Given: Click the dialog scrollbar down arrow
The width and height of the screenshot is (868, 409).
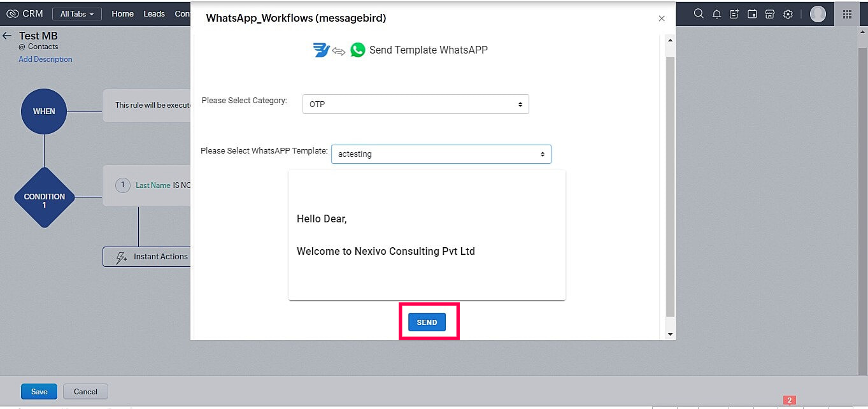Looking at the screenshot, I should [669, 334].
